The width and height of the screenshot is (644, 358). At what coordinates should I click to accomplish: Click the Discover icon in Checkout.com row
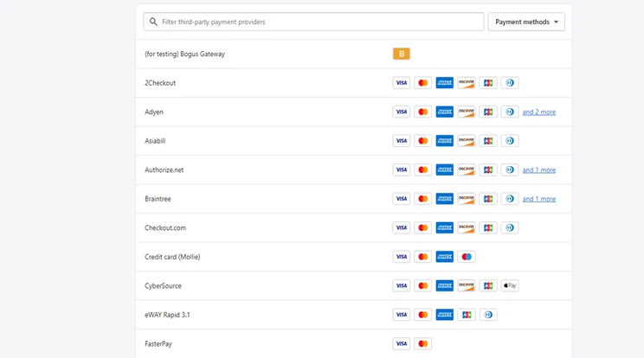pyautogui.click(x=467, y=227)
